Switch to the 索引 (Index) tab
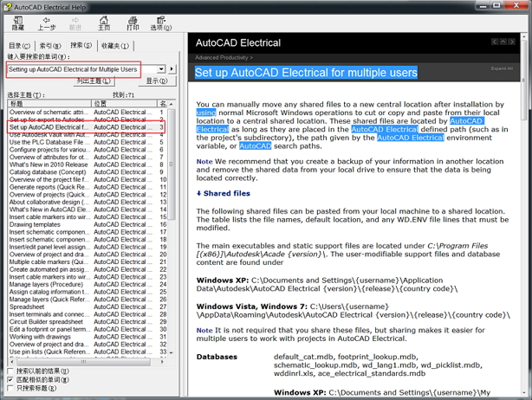 click(x=50, y=45)
